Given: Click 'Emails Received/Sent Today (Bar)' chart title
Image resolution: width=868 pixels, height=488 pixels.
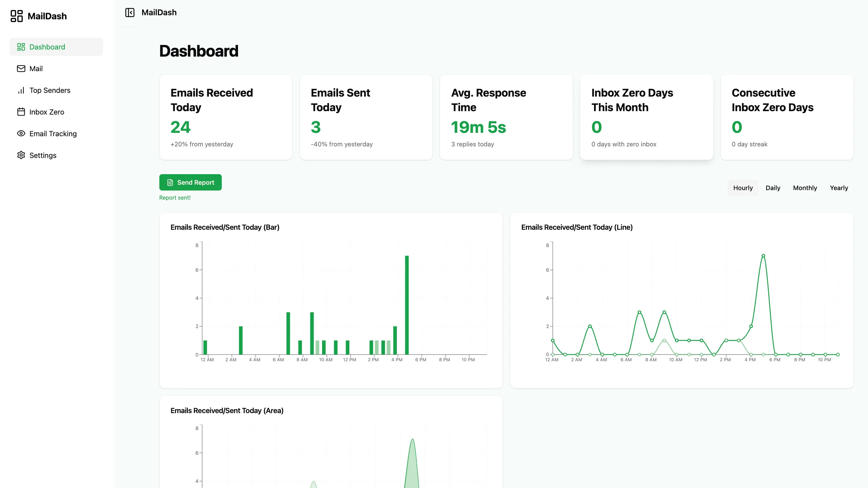Looking at the screenshot, I should (x=225, y=227).
